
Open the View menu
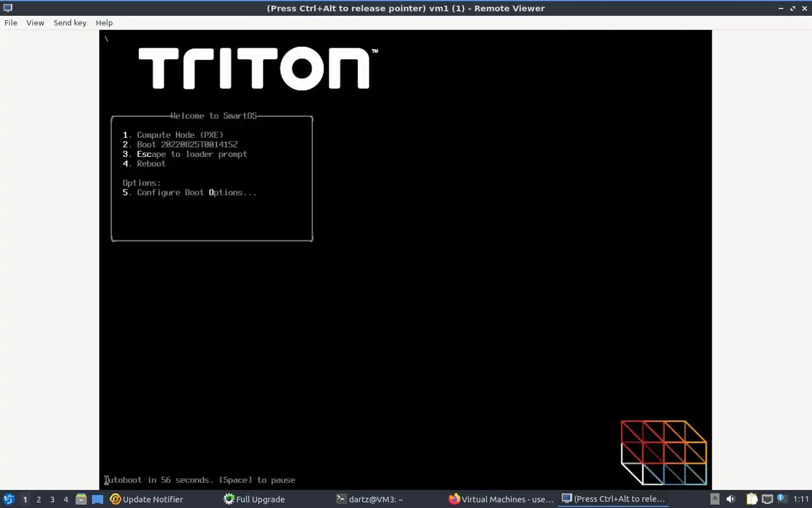point(35,23)
